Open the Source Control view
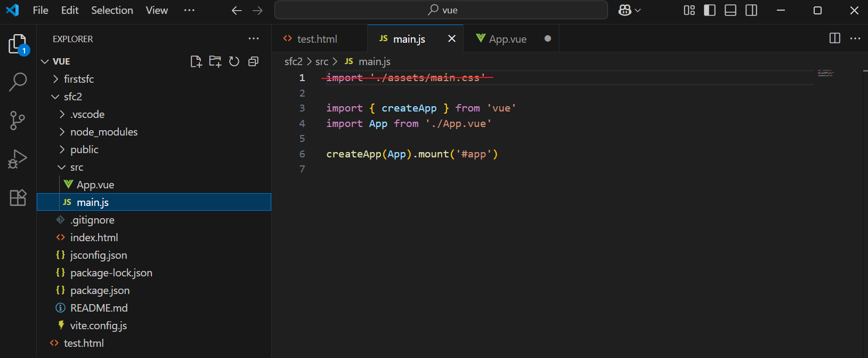Screen dimensions: 868x358 (18, 121)
